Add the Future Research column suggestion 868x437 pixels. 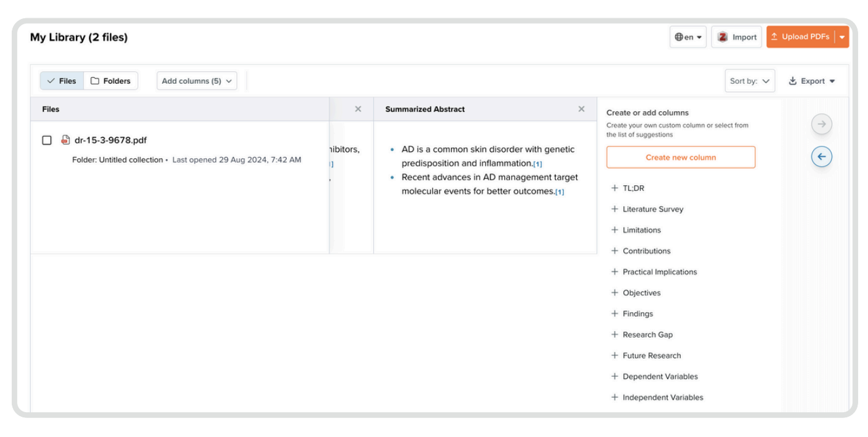[645, 356]
